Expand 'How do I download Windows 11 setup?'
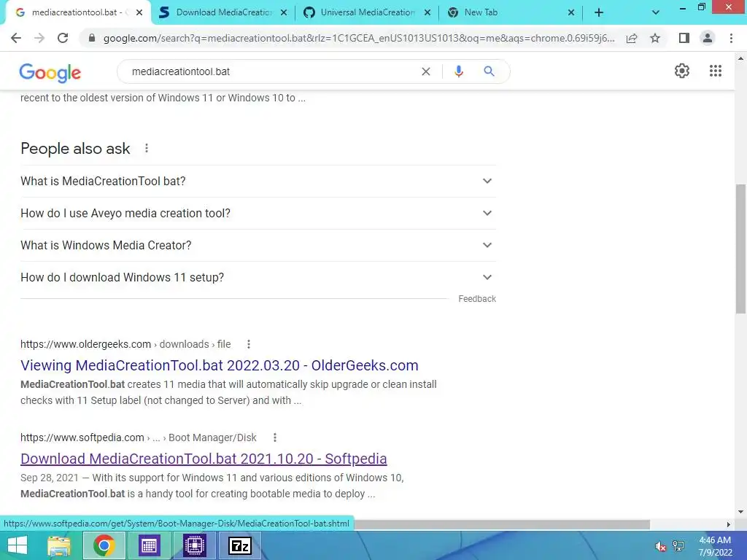 (258, 277)
